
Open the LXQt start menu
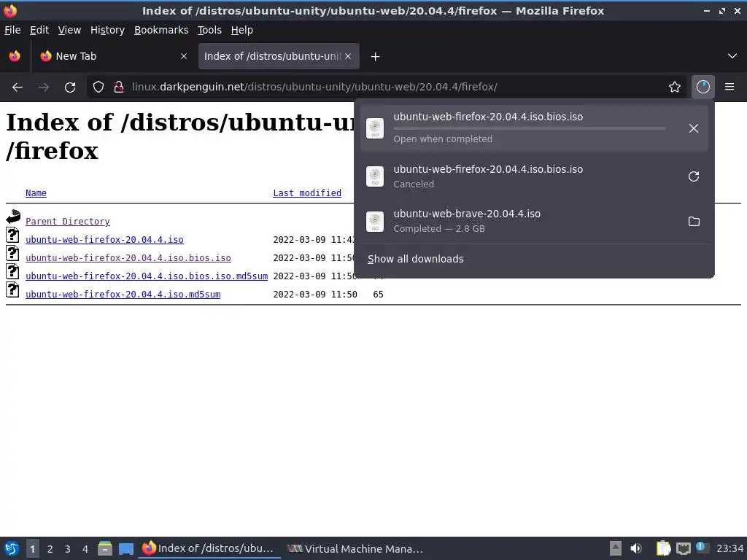click(x=12, y=548)
